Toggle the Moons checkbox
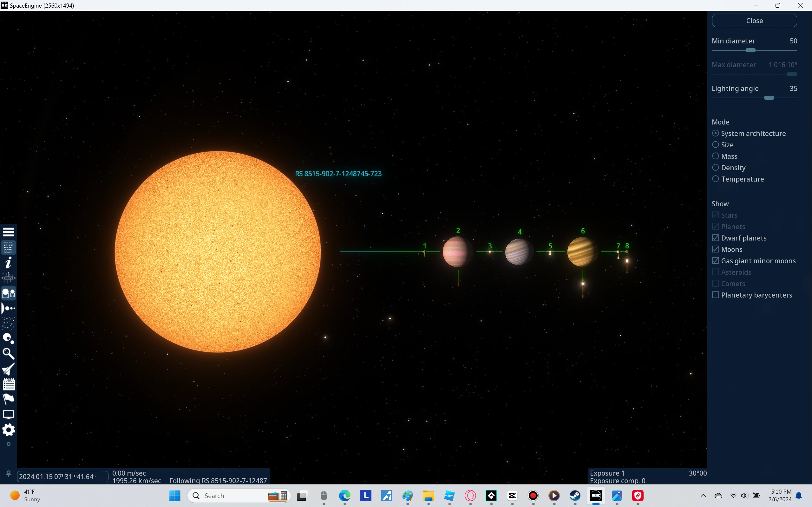The image size is (812, 507). (x=715, y=249)
